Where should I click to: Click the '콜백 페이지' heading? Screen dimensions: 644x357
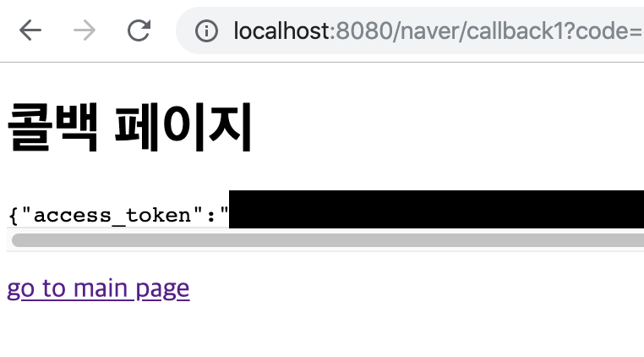(130, 128)
